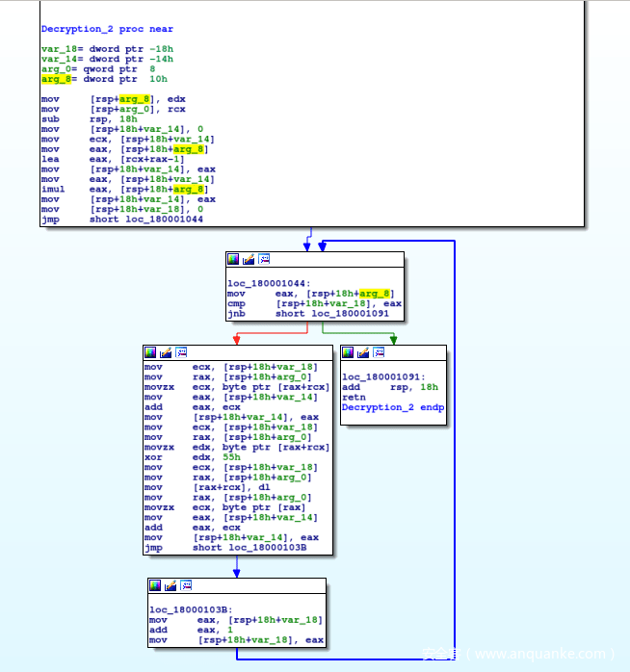630x672 pixels.
Task: Click color icon in loc_18000103B block
Action: tap(155, 585)
